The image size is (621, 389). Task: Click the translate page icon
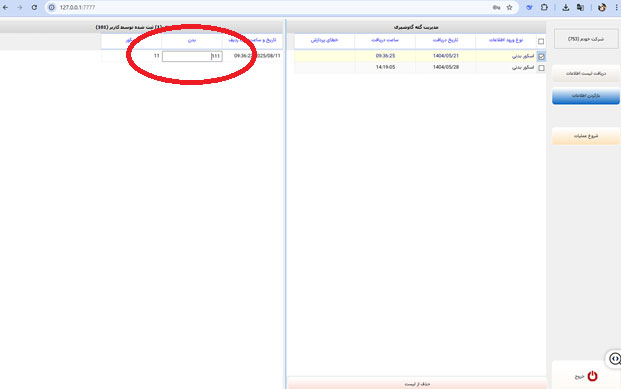[580, 8]
